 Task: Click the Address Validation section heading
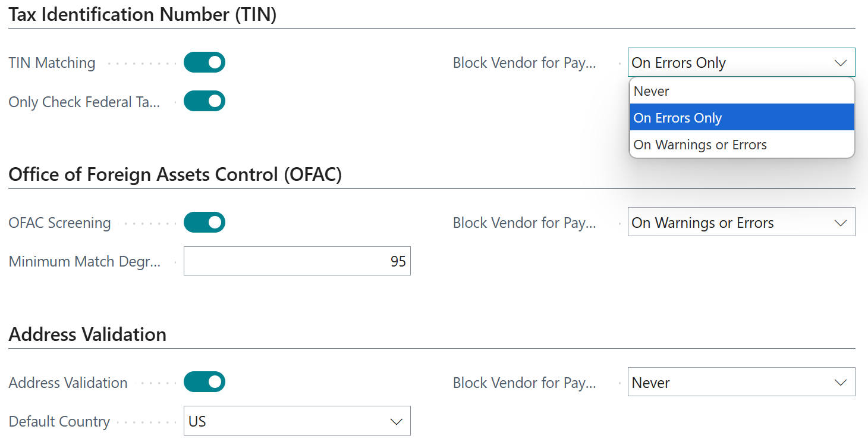click(87, 334)
